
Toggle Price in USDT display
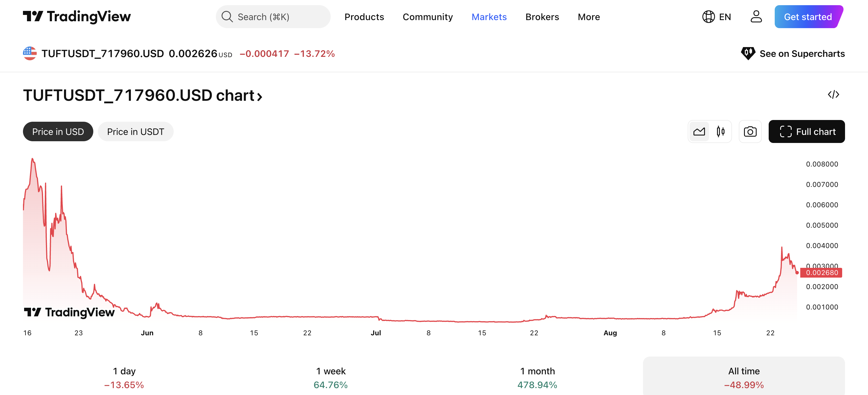(x=135, y=131)
